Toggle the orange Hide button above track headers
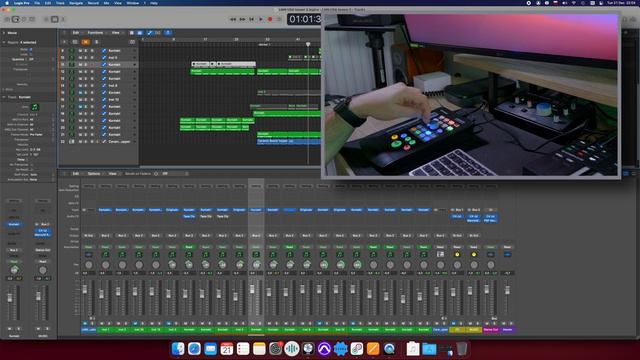The height and width of the screenshot is (360, 640). point(85,42)
